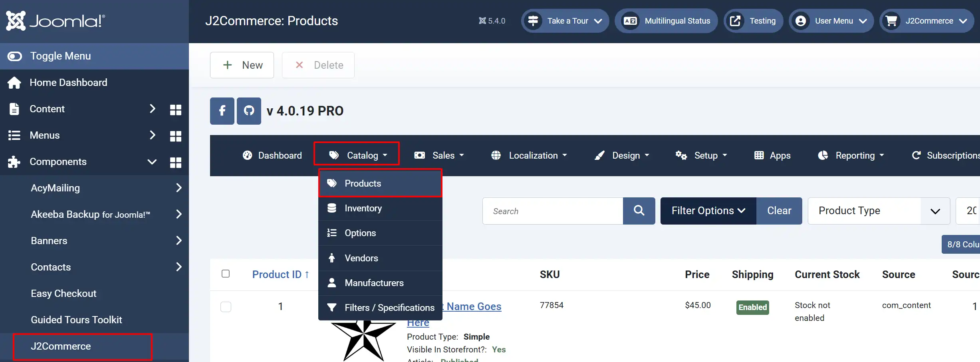Select Products in the Catalog menu
The width and height of the screenshot is (980, 362).
click(x=380, y=183)
